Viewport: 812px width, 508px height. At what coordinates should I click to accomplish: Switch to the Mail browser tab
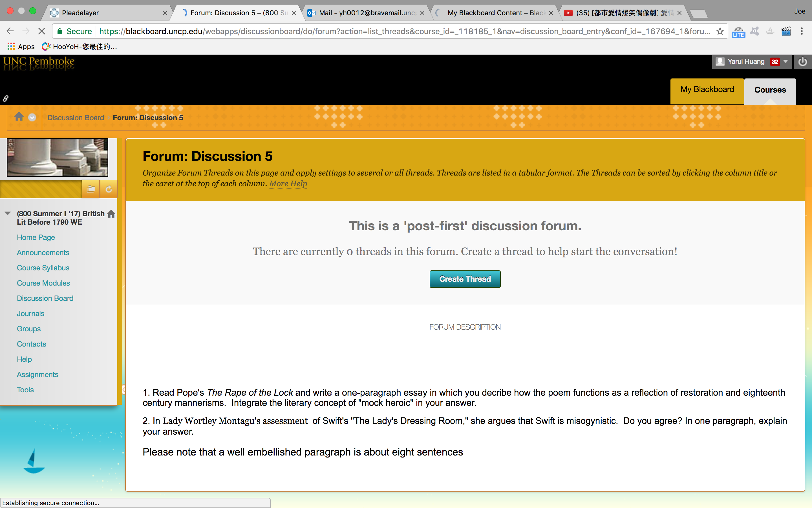coord(366,13)
